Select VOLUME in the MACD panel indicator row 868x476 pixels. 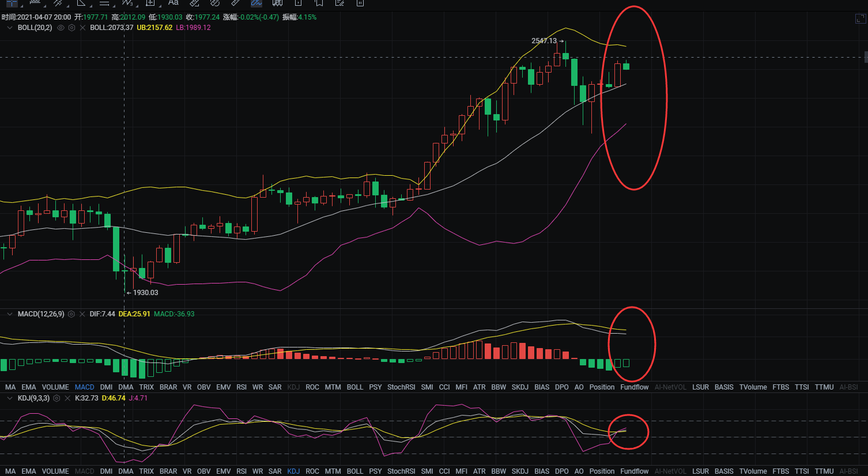(55, 387)
